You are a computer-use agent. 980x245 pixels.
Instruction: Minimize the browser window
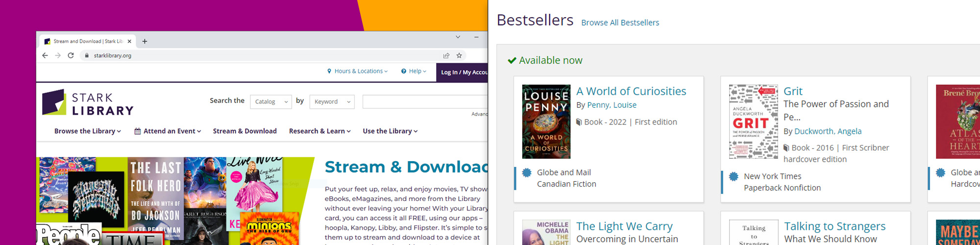click(x=476, y=37)
